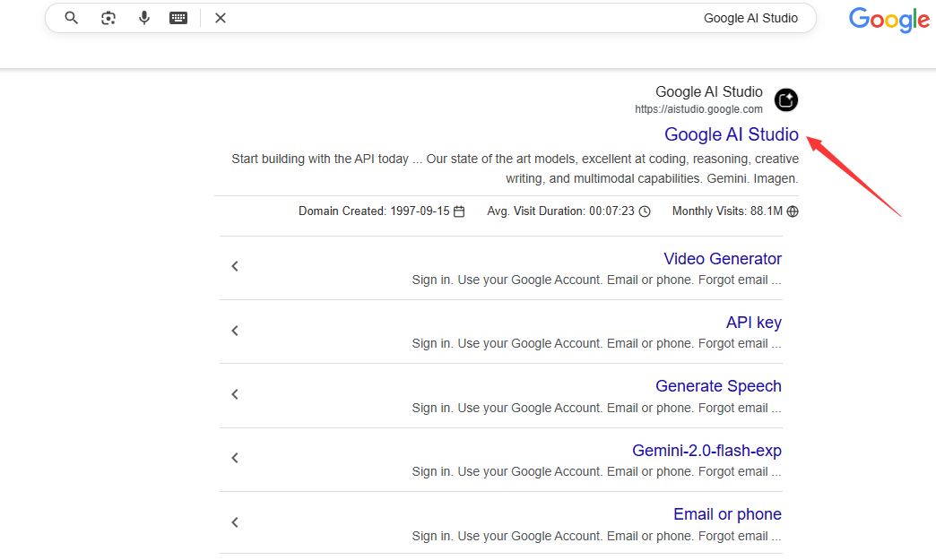Click the Google AI Studio site favicon

(785, 99)
